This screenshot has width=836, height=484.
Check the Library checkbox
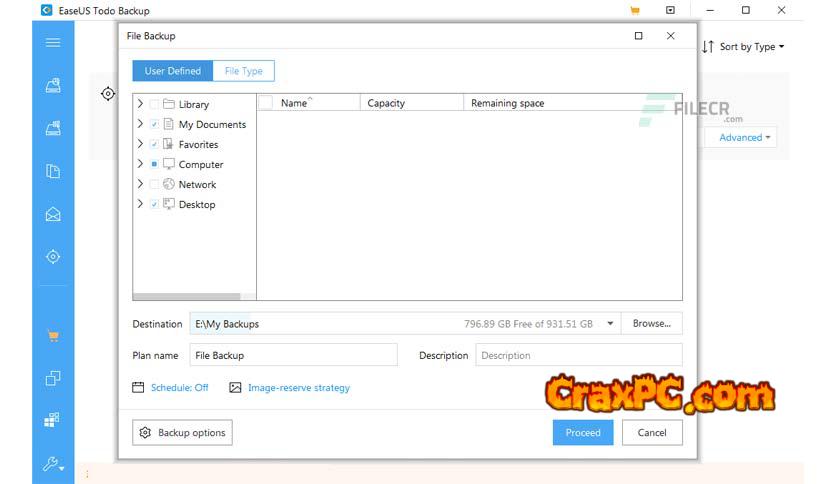point(154,104)
